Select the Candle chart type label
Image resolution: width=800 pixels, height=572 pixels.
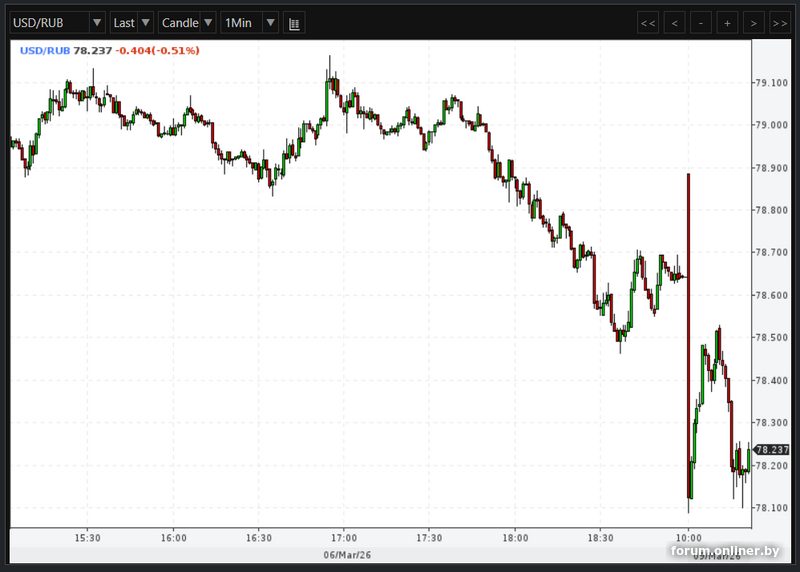[180, 22]
